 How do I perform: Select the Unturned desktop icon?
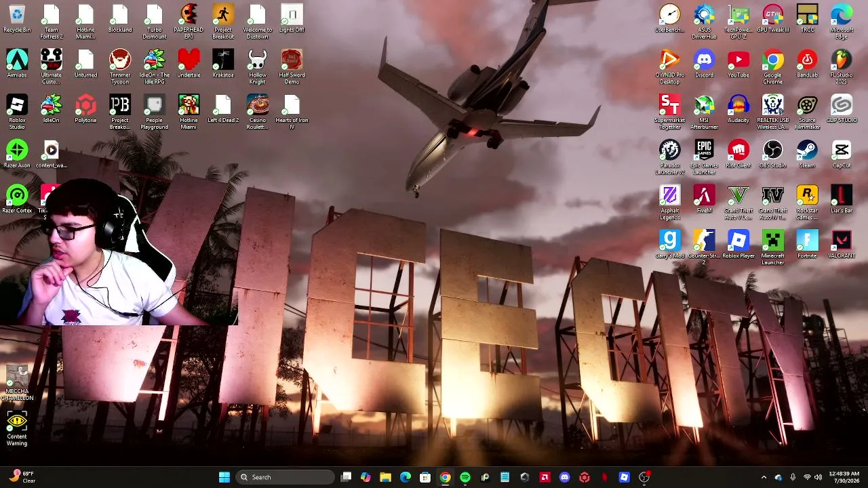click(x=85, y=64)
